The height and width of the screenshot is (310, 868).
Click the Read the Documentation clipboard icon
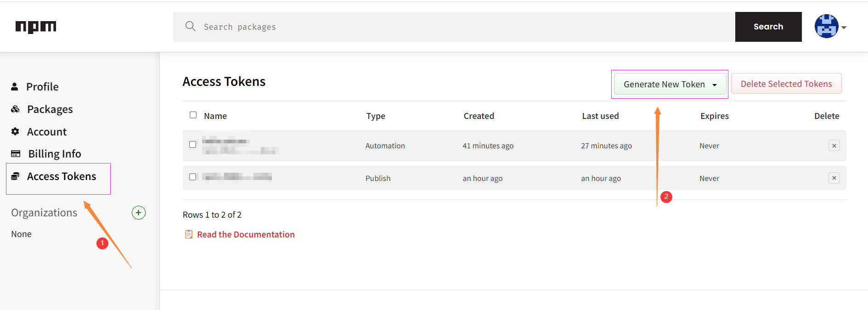point(188,234)
